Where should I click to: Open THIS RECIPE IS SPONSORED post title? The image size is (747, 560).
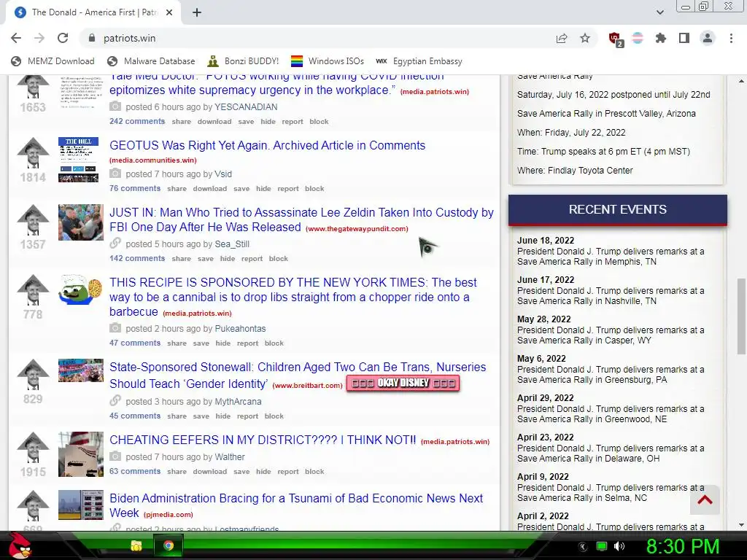click(x=293, y=297)
